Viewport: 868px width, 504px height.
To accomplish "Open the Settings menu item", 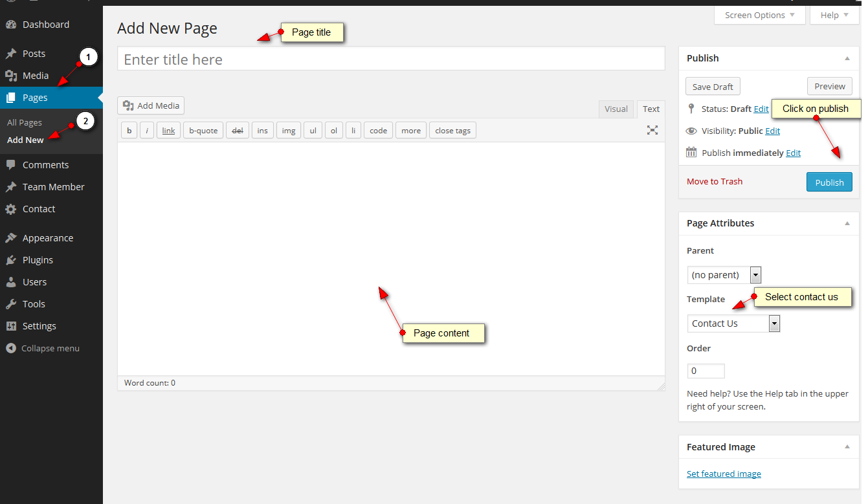I will point(51,326).
